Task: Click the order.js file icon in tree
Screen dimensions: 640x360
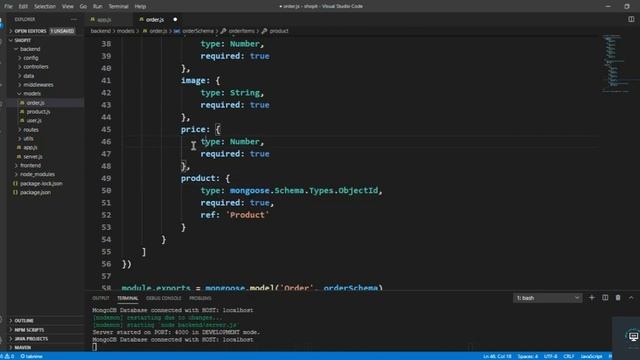Action: click(x=22, y=103)
